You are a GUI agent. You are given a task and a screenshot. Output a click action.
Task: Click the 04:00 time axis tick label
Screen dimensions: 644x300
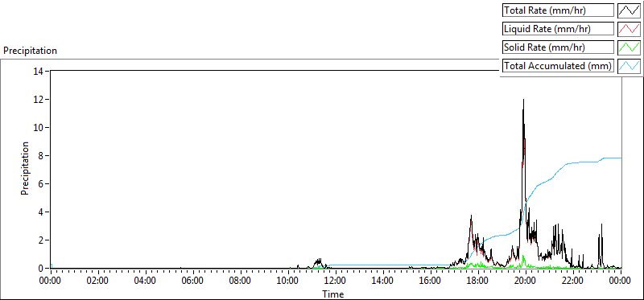click(146, 282)
